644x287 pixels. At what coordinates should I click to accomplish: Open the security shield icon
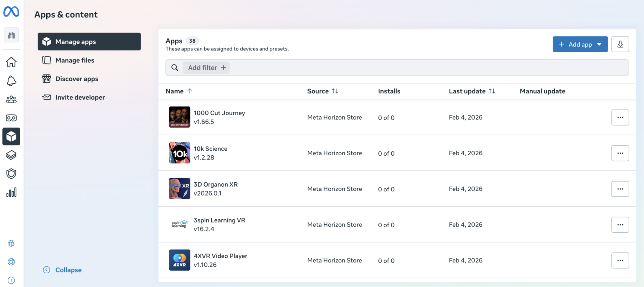(x=11, y=174)
